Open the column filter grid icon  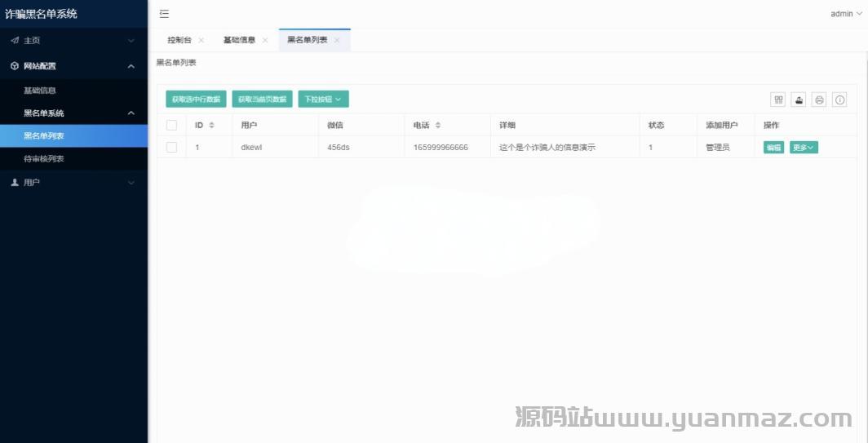tap(778, 100)
